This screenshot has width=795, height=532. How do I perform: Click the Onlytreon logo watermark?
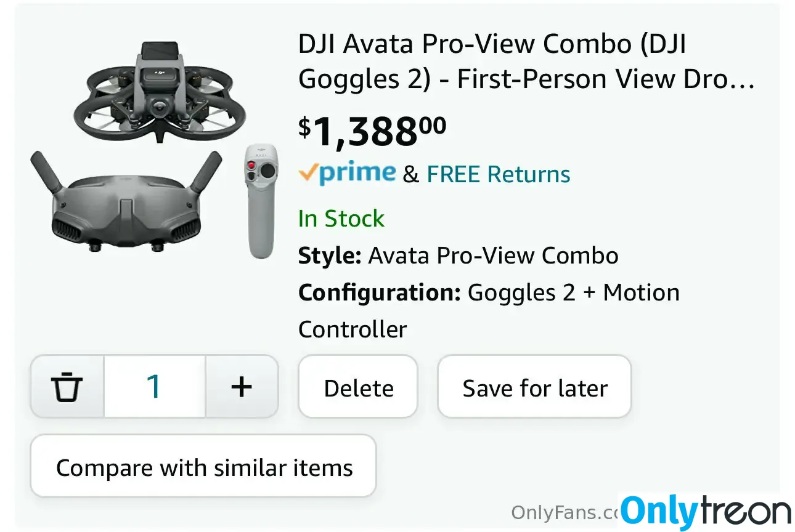[706, 512]
